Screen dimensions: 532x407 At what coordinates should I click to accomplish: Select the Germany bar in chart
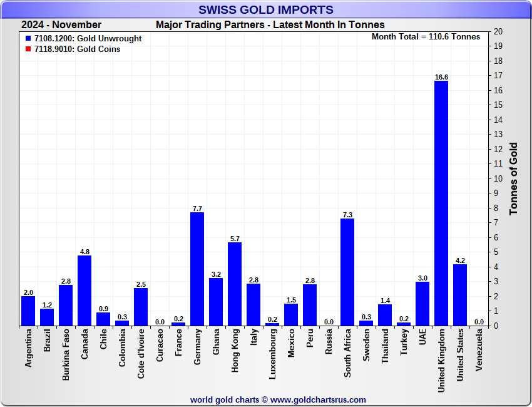[197, 269]
